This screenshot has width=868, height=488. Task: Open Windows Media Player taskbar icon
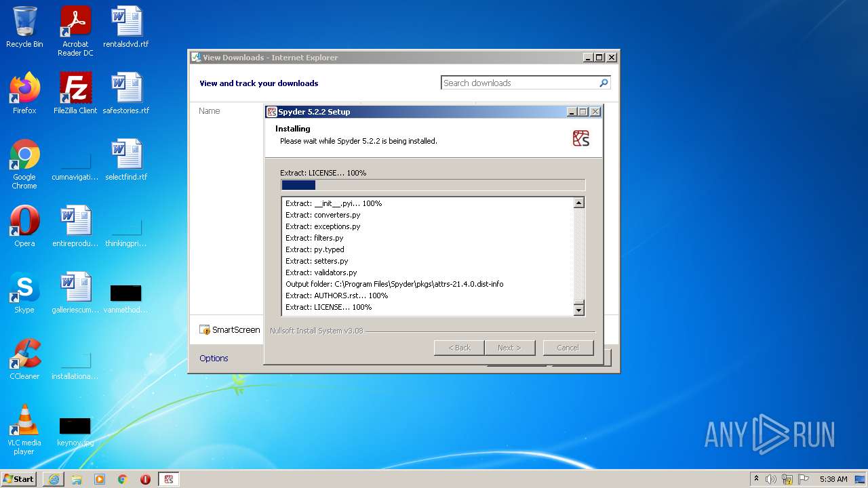click(x=100, y=479)
